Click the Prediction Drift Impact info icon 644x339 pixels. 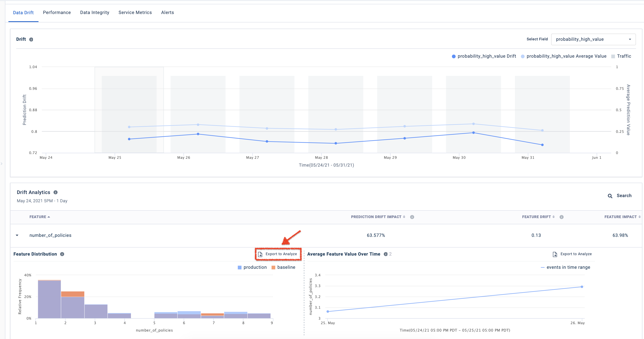412,217
